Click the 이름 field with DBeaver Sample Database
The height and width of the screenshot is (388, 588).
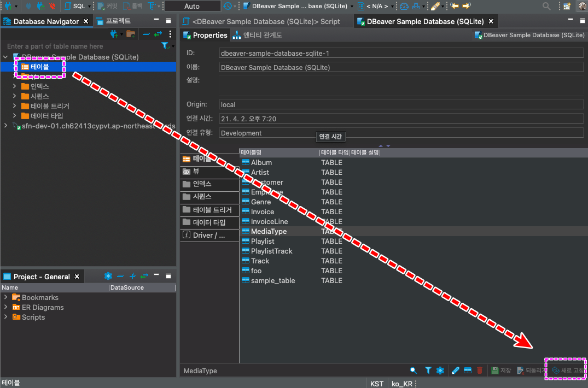[x=401, y=67]
